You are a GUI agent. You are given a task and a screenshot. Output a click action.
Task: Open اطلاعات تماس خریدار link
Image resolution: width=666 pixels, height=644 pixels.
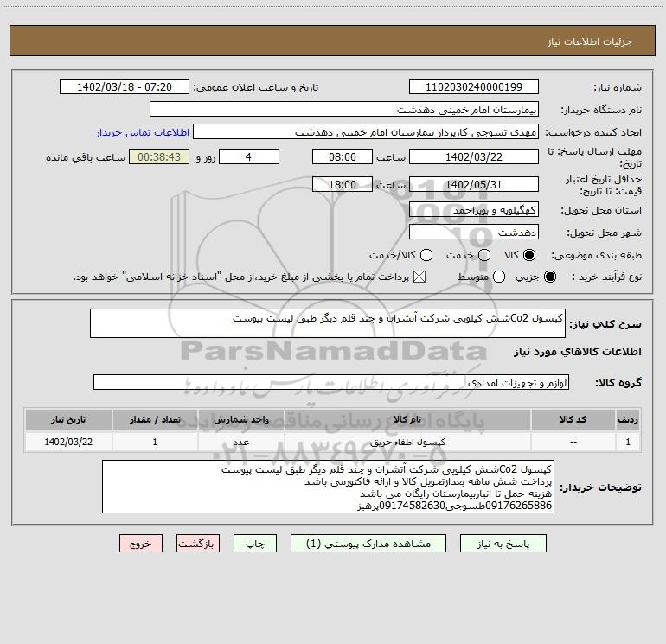143,132
